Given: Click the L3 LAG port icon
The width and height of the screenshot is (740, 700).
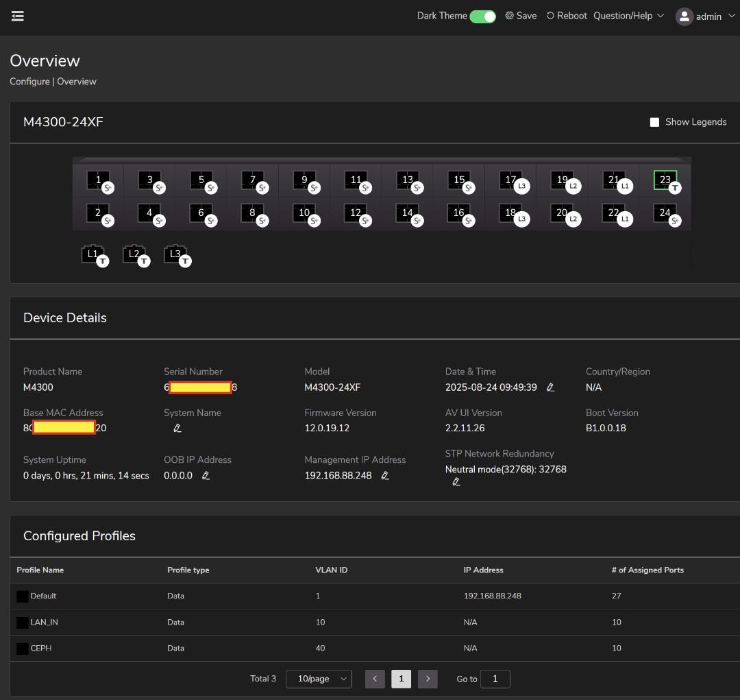Looking at the screenshot, I should point(175,254).
